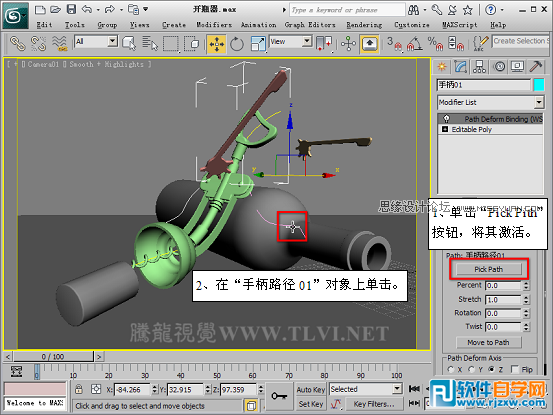Open the MAXScript menu
The height and width of the screenshot is (415, 553).
click(460, 25)
